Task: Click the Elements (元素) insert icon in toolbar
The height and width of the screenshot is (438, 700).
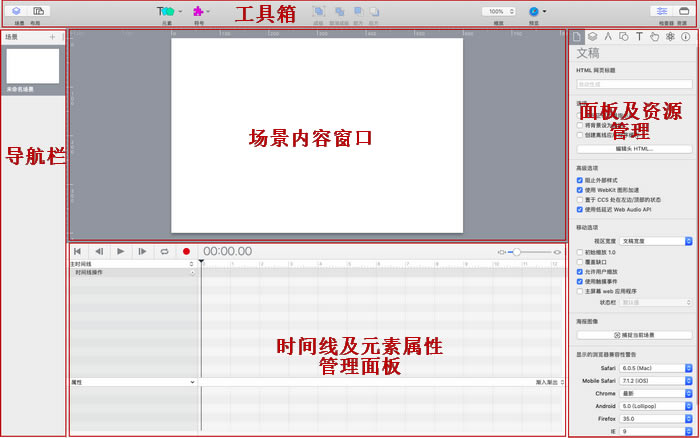Action: coord(166,11)
